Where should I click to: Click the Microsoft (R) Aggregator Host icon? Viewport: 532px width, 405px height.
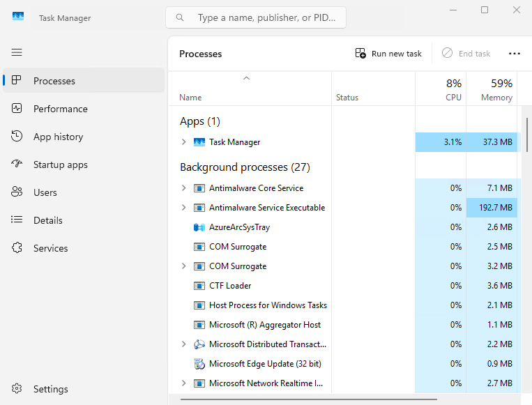tap(199, 325)
